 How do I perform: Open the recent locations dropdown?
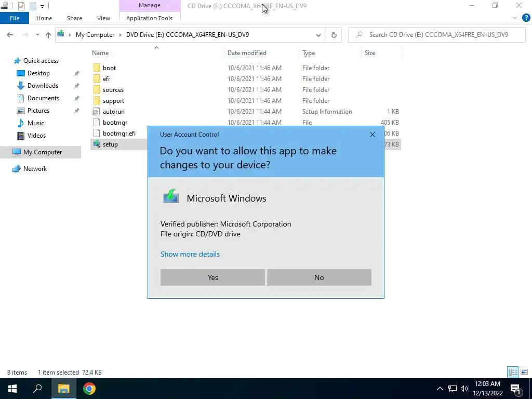point(37,35)
